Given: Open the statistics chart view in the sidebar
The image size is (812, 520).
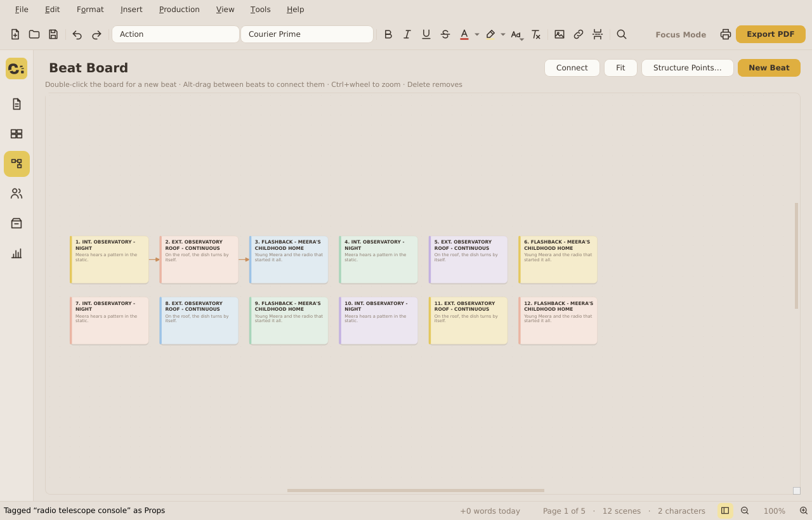Looking at the screenshot, I should pos(16,253).
